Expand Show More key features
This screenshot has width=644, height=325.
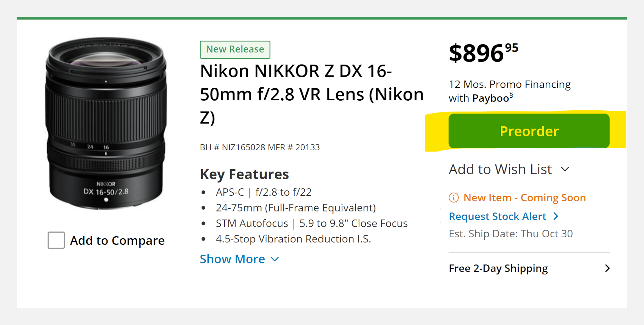click(x=232, y=259)
